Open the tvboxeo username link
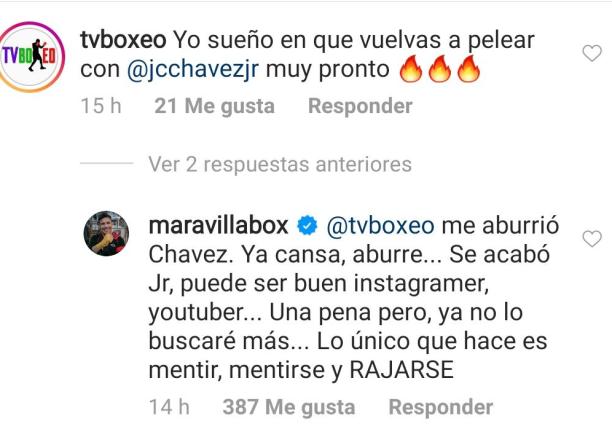 [123, 40]
